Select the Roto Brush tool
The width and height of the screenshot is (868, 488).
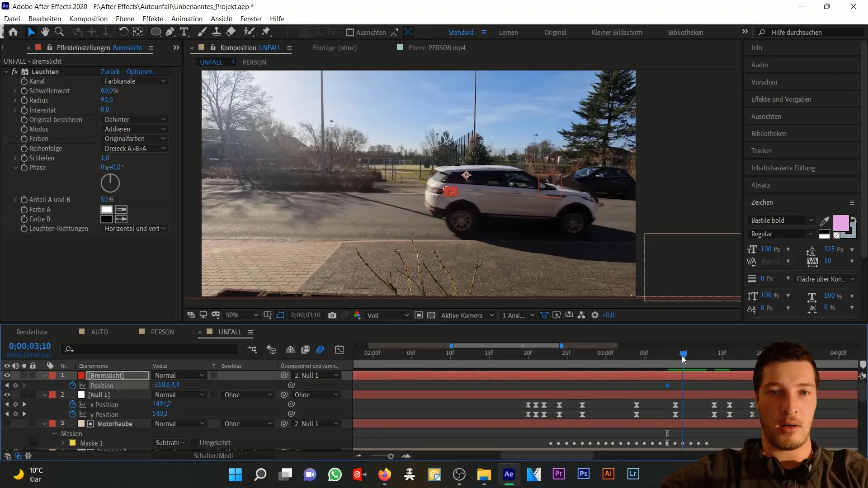pos(249,32)
